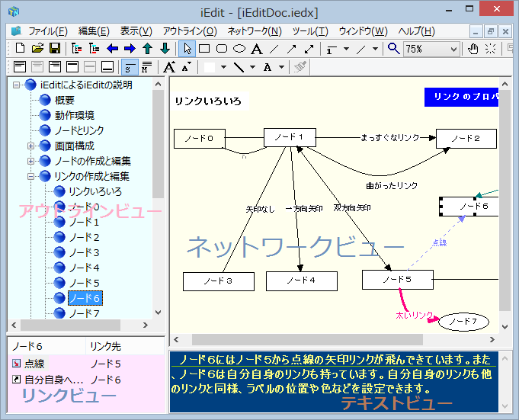The height and width of the screenshot is (420, 519).
Task: Select 動作環境 in the outline tree
Action: [x=75, y=116]
